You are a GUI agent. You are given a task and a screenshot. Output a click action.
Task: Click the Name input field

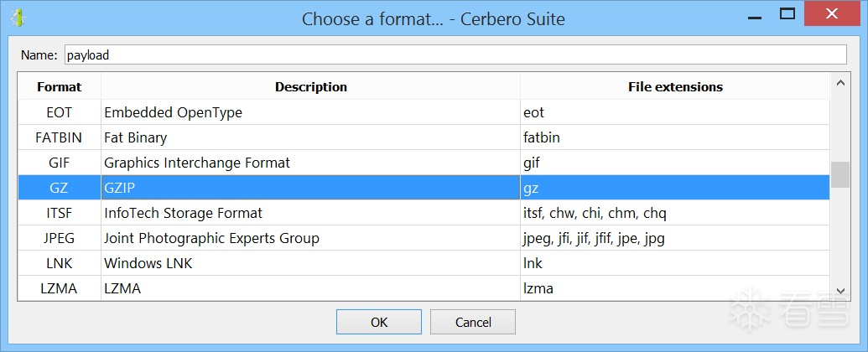tap(455, 55)
